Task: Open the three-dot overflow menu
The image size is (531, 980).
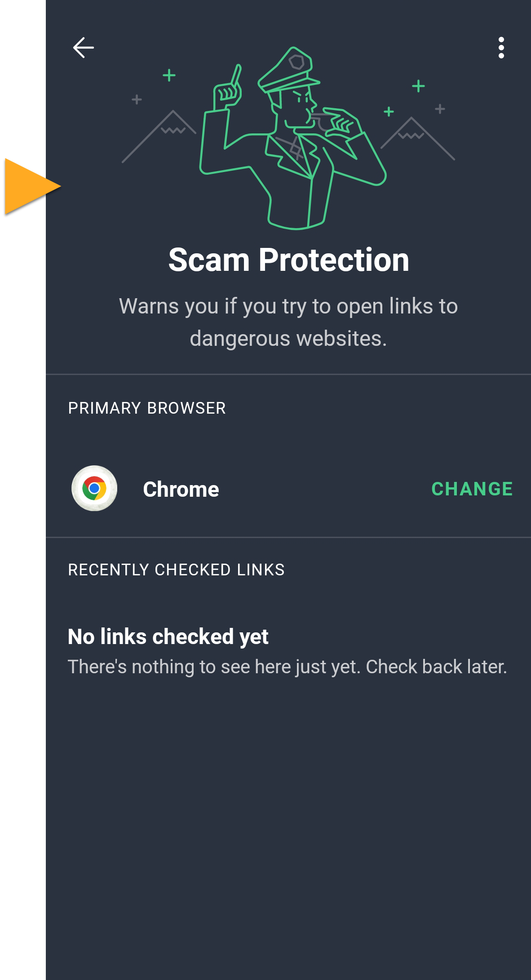Action: [x=501, y=48]
